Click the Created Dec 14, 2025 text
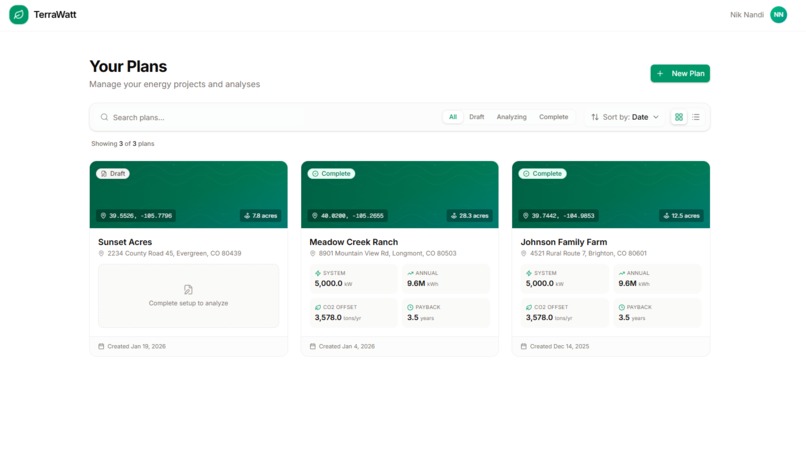This screenshot has height=458, width=806. [x=560, y=346]
